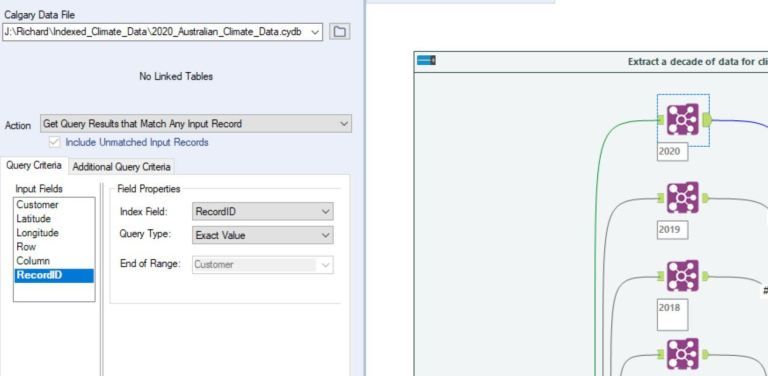Select Column in Input Fields list
Screen dimensions: 768x376
pyautogui.click(x=54, y=261)
